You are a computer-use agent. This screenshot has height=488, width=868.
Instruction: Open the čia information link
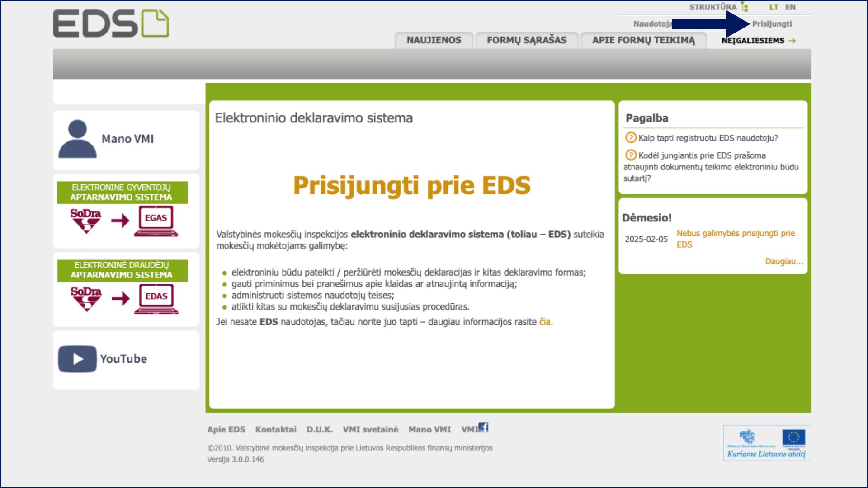[x=545, y=322]
